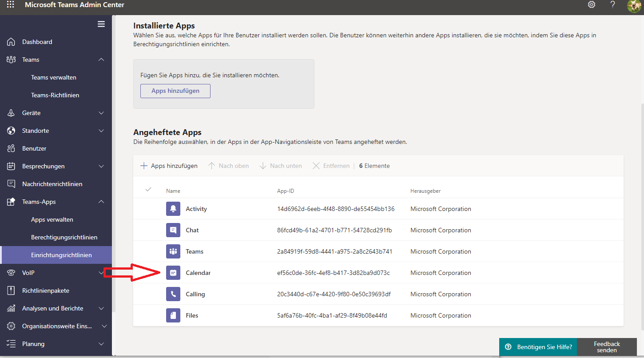Click the Besprechungen calendar icon
644x358 pixels.
point(12,166)
